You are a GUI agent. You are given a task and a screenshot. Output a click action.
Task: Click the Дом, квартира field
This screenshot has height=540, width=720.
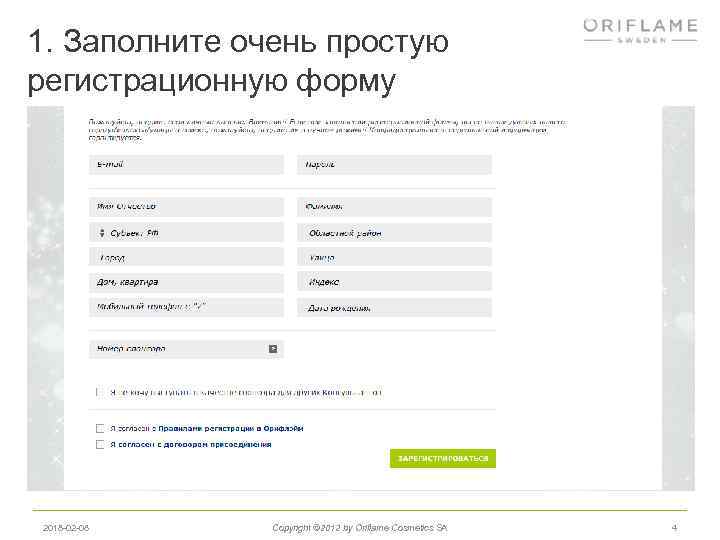[x=186, y=282]
